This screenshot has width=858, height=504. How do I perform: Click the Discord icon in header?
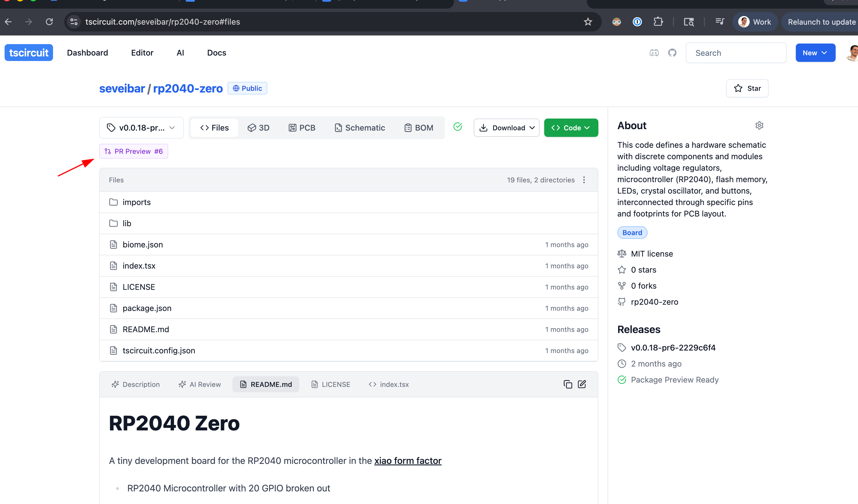coord(654,53)
